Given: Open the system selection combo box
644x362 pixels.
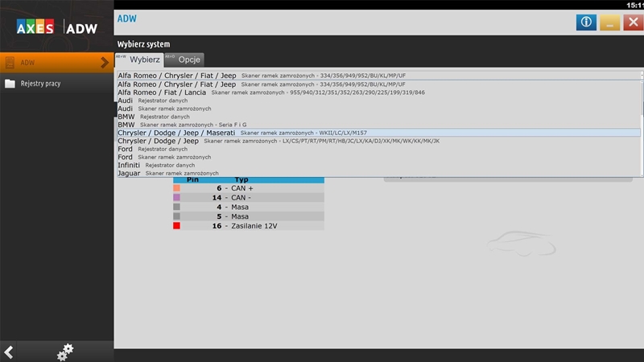Looking at the screenshot, I should pos(380,76).
